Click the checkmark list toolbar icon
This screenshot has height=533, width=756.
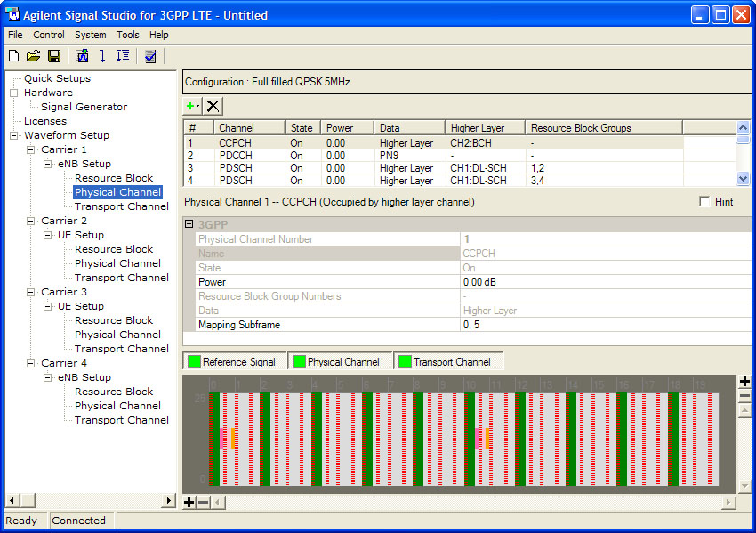(150, 56)
